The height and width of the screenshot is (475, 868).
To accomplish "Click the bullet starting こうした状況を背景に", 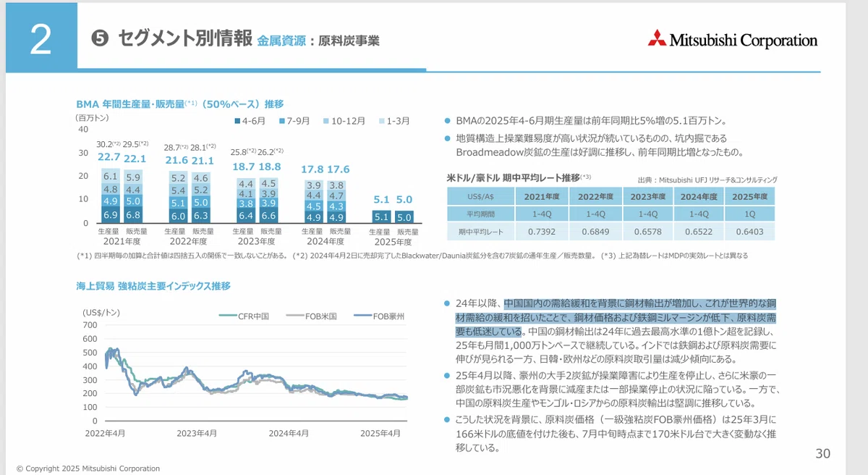I will pyautogui.click(x=610, y=434).
